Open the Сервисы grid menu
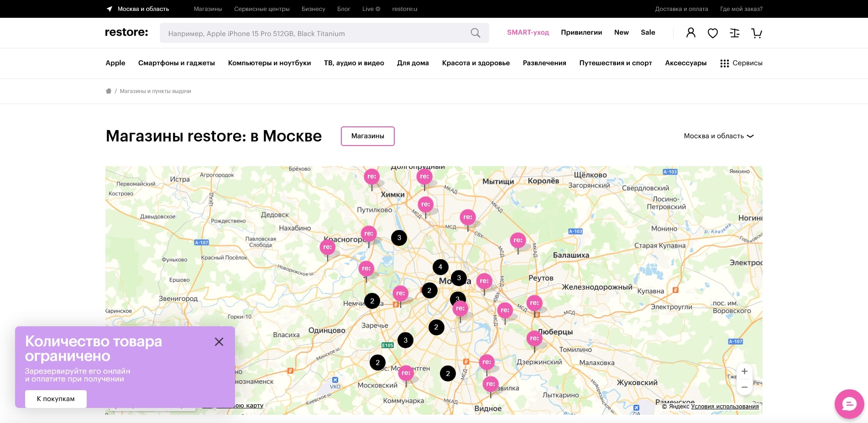The height and width of the screenshot is (423, 868). (741, 63)
